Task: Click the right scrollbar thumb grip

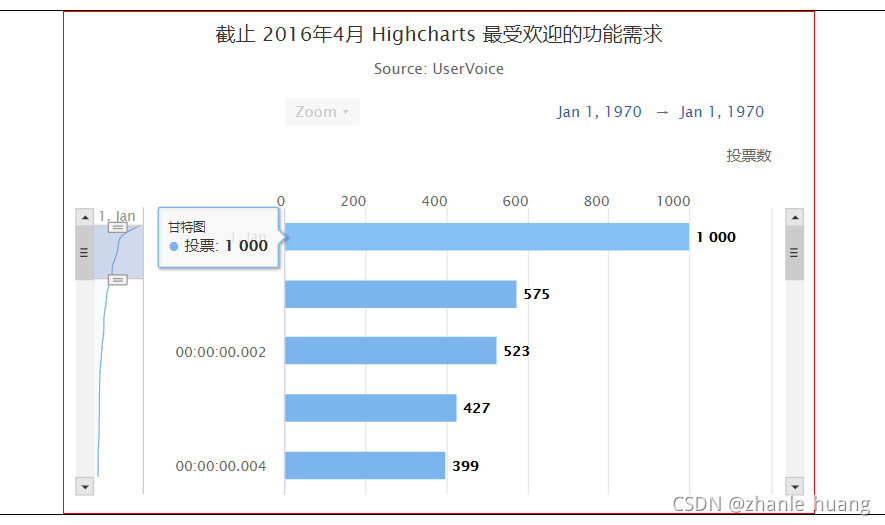Action: pos(795,253)
